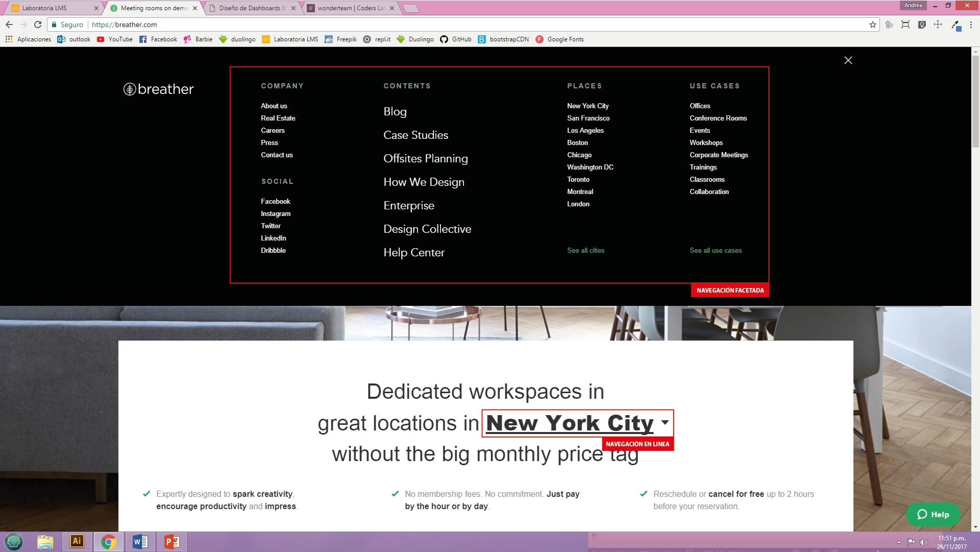
Task: Click the Seguro secure padlock indicator
Action: tap(67, 25)
